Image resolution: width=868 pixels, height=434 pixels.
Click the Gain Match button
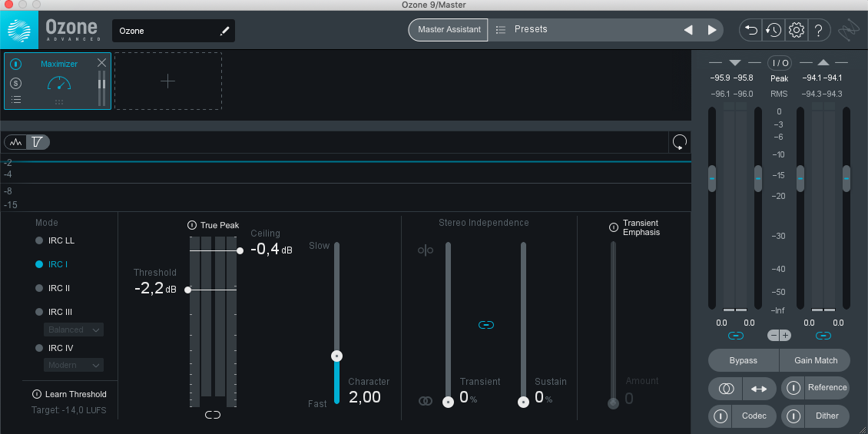816,360
